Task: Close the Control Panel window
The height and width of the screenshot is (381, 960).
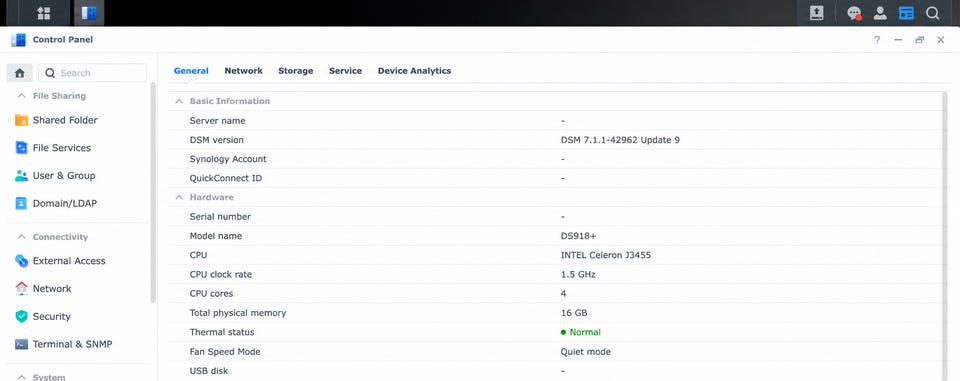Action: click(x=941, y=40)
